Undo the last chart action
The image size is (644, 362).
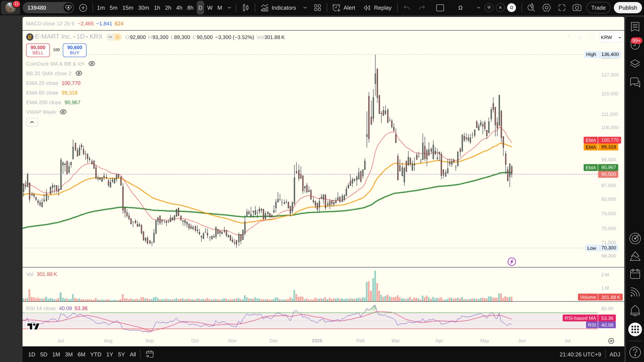pos(407,8)
